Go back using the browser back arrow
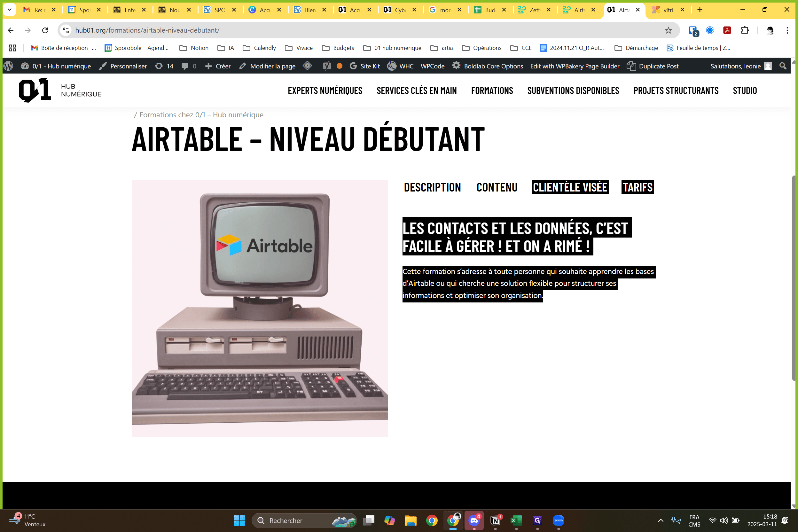The width and height of the screenshot is (798, 532). click(11, 30)
